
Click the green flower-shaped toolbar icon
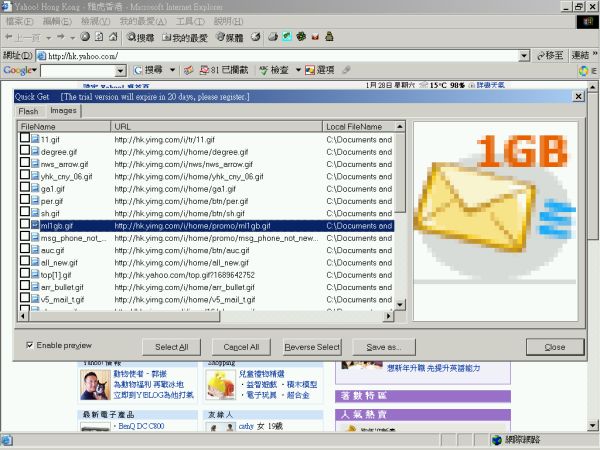click(301, 37)
